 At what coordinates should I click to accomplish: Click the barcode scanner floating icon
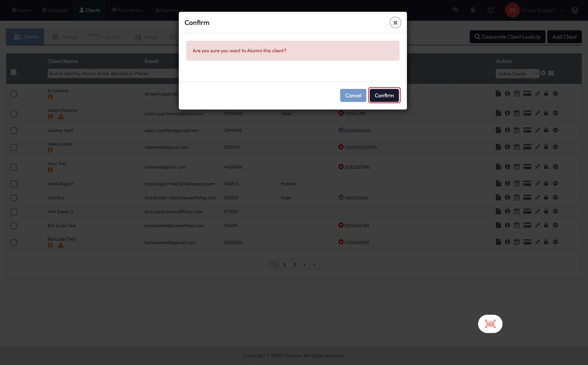tap(490, 324)
